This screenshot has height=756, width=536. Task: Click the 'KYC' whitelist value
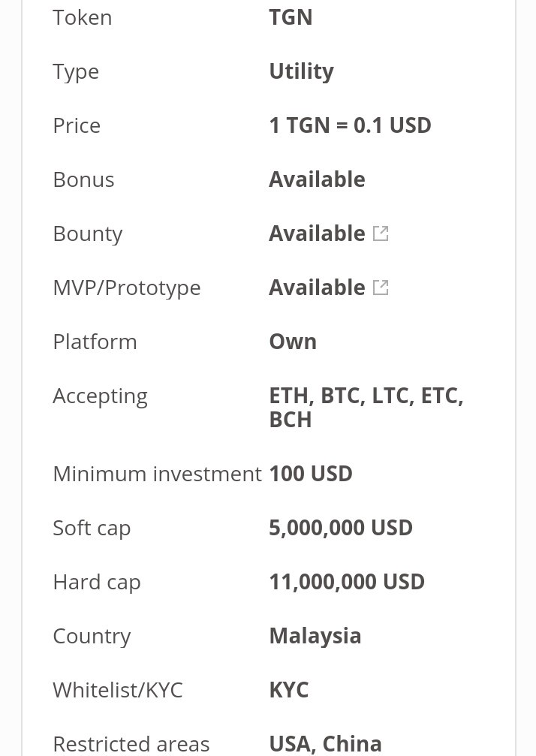[288, 690]
